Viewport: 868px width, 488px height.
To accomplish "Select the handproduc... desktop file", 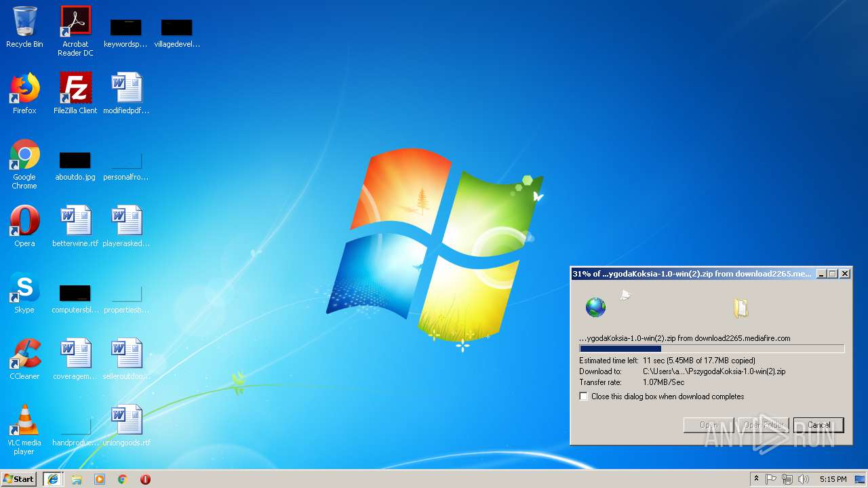I will 75,432.
